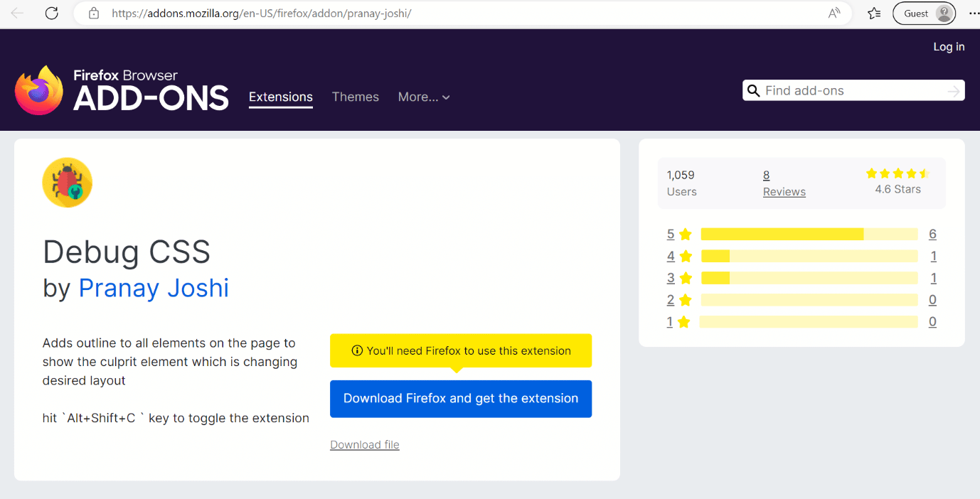
Task: Click the count 0 for one-star reviews
Action: click(x=932, y=322)
